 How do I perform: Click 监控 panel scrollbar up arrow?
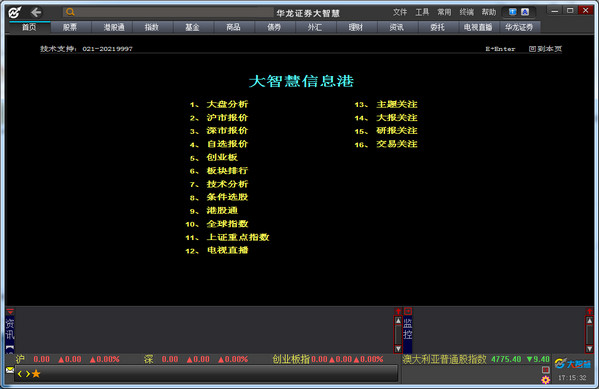[589, 321]
